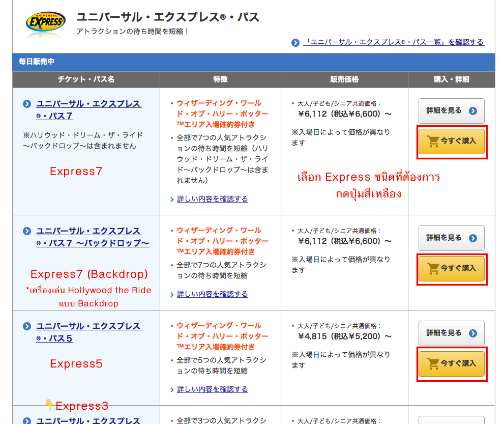Click cart icon in Pass 7 buy button

(x=433, y=141)
